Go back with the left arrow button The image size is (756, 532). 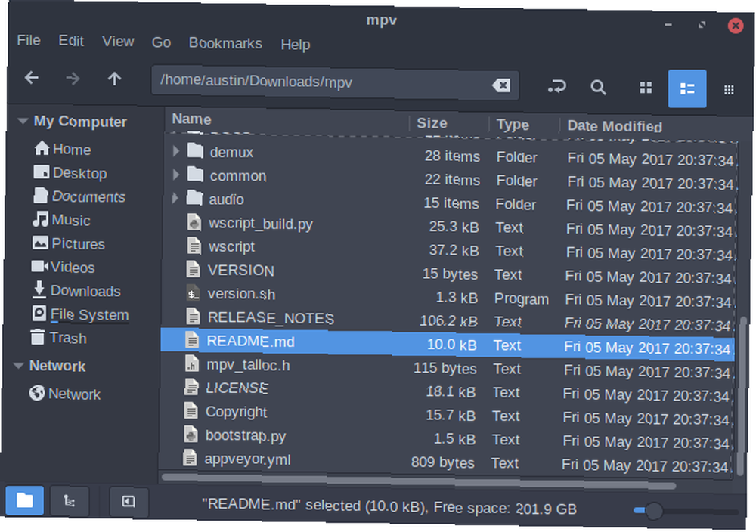point(32,78)
